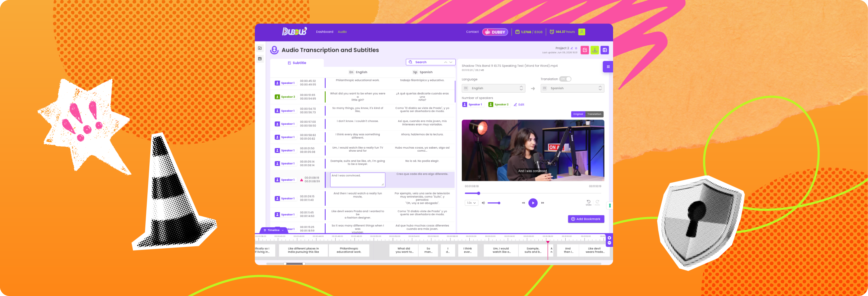This screenshot has width=868, height=296.
Task: Zoom out the timeline
Action: (x=609, y=243)
